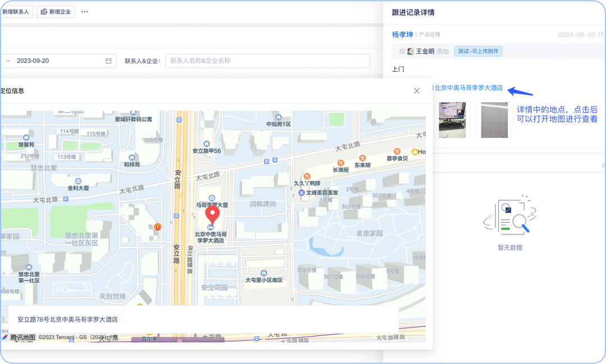Click the 303号楼 building label
The height and width of the screenshot is (364, 606).
382,196
